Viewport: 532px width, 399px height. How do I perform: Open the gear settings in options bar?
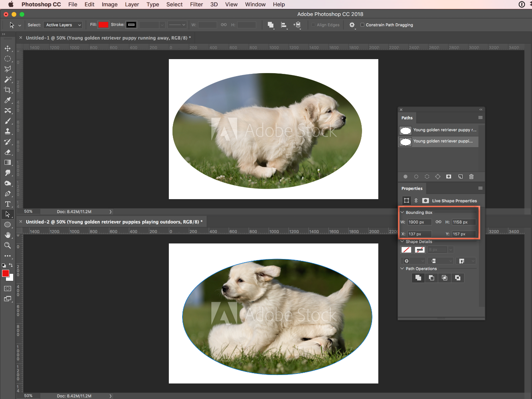352,25
